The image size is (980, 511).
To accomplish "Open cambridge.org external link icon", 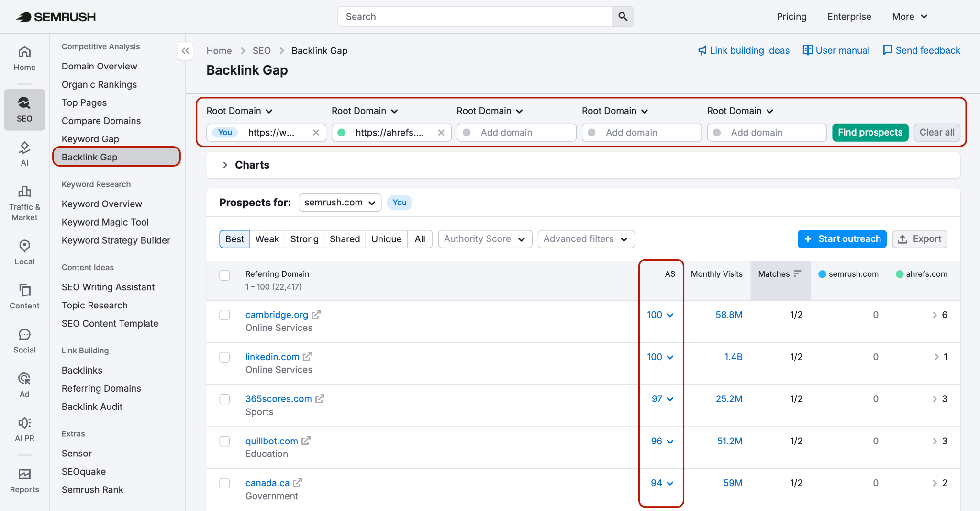I will [x=316, y=315].
